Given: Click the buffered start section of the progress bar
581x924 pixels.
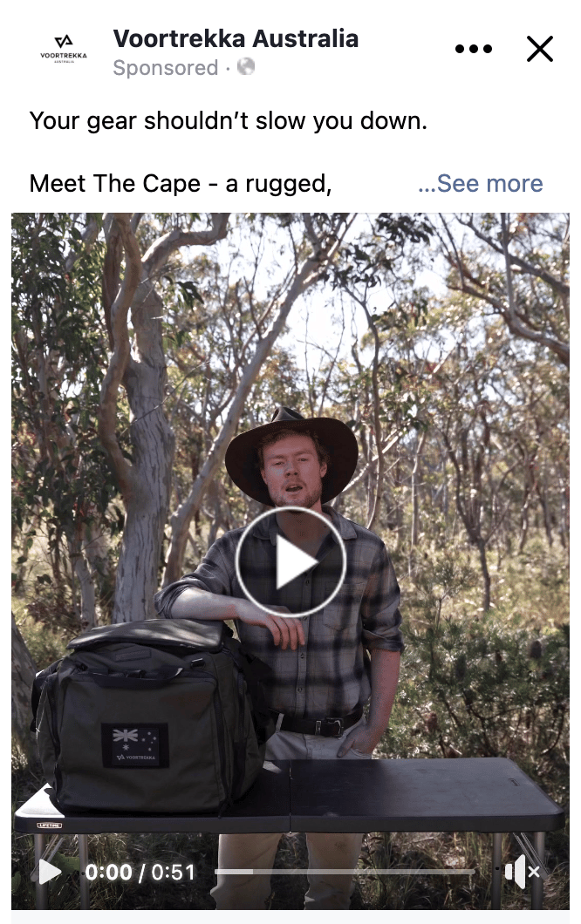Looking at the screenshot, I should (x=234, y=872).
